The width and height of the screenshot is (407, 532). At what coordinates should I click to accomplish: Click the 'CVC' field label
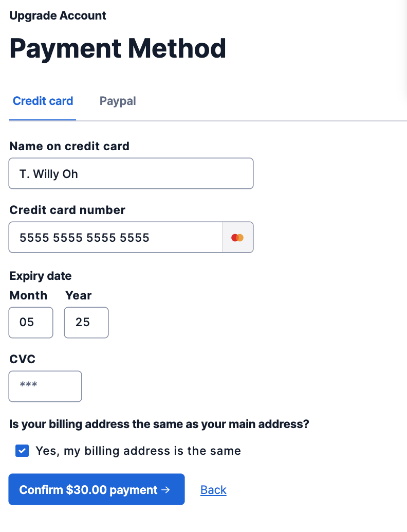pyautogui.click(x=23, y=359)
